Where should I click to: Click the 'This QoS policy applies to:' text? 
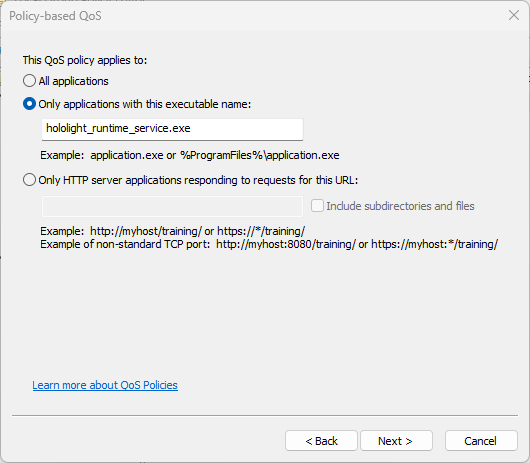(x=85, y=60)
